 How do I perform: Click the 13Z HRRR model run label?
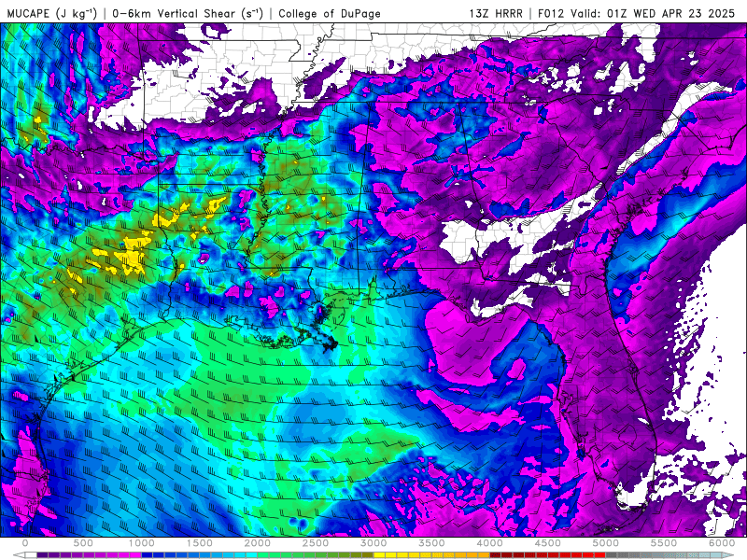[x=496, y=13]
